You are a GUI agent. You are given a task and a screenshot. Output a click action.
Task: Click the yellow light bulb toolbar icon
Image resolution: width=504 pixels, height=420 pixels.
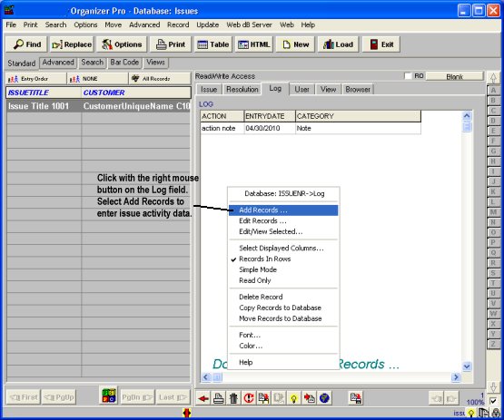[x=294, y=398]
